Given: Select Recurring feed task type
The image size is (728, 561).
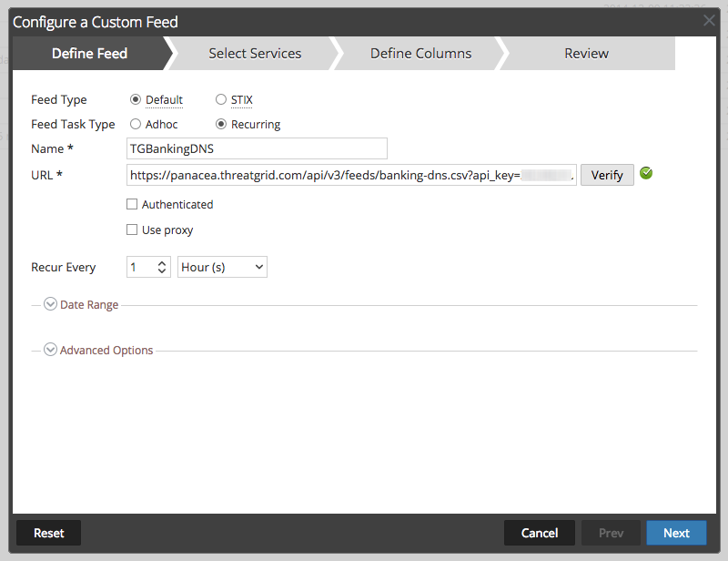Looking at the screenshot, I should coord(221,124).
